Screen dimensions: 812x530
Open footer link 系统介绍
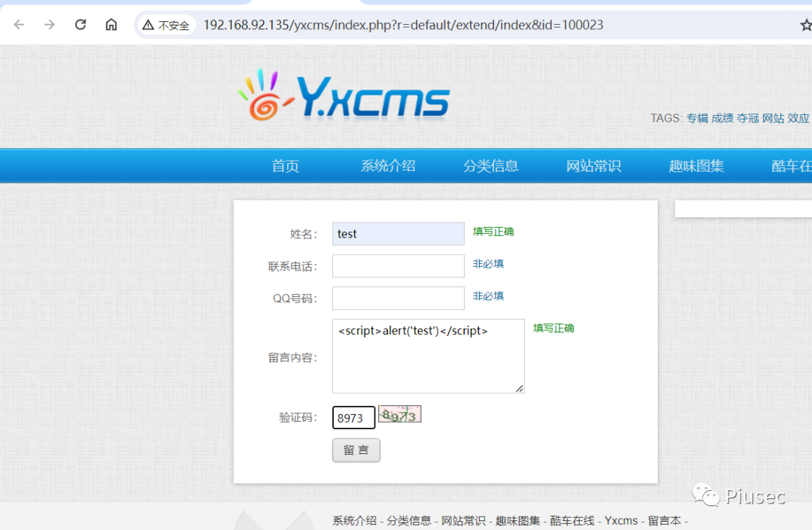pos(355,521)
